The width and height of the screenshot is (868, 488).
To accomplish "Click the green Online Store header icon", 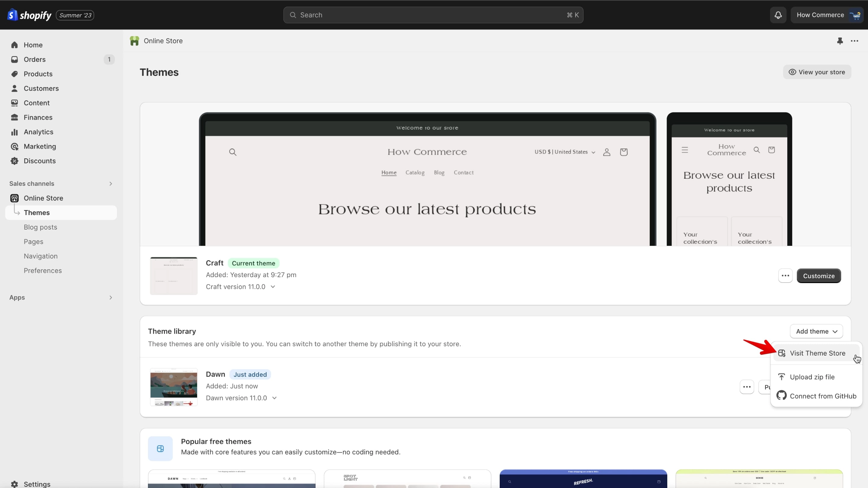I will point(134,41).
